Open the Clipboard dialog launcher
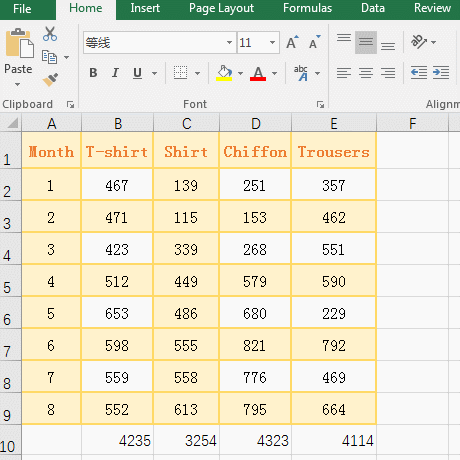This screenshot has width=460, height=460. (x=70, y=105)
